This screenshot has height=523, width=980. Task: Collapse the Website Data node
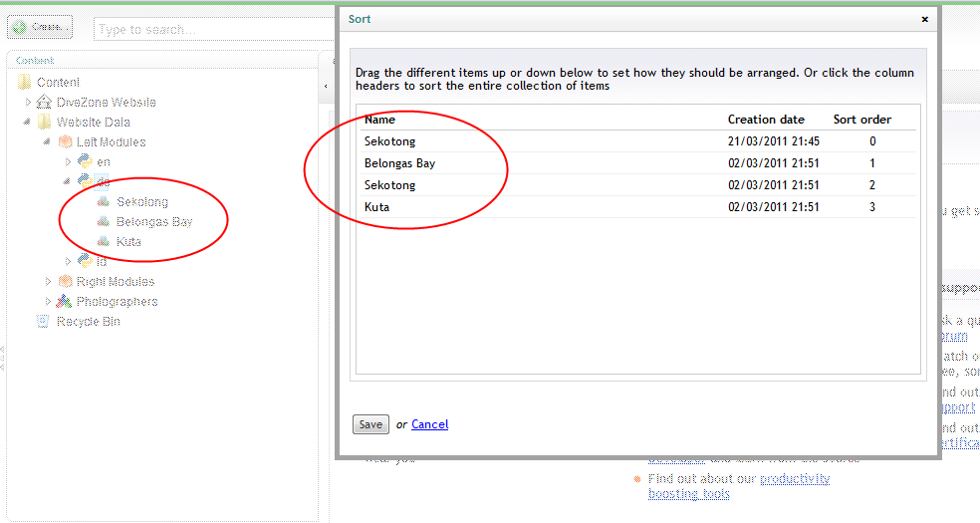point(28,123)
